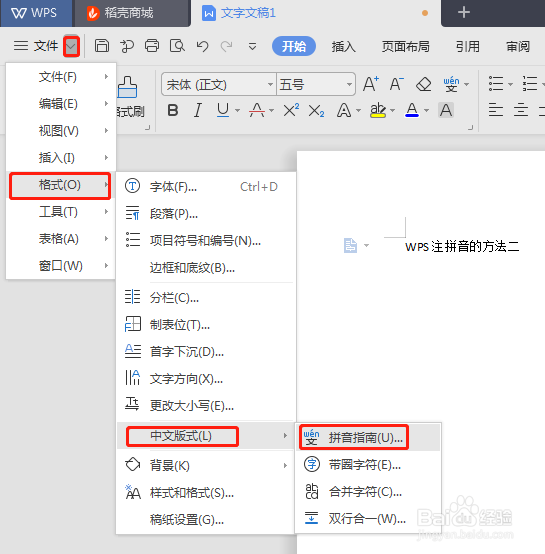The image size is (545, 554).
Task: Click the Clear Formatting eraser icon
Action: [423, 84]
